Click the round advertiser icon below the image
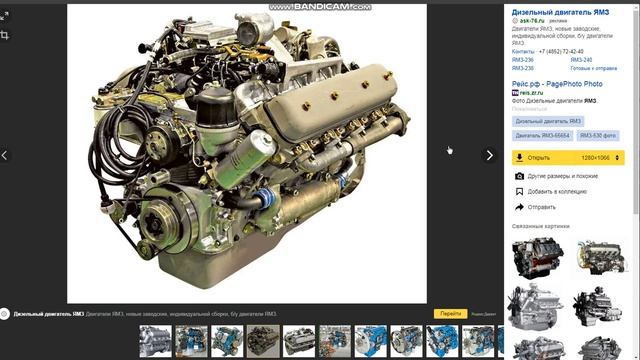 coord(4,314)
